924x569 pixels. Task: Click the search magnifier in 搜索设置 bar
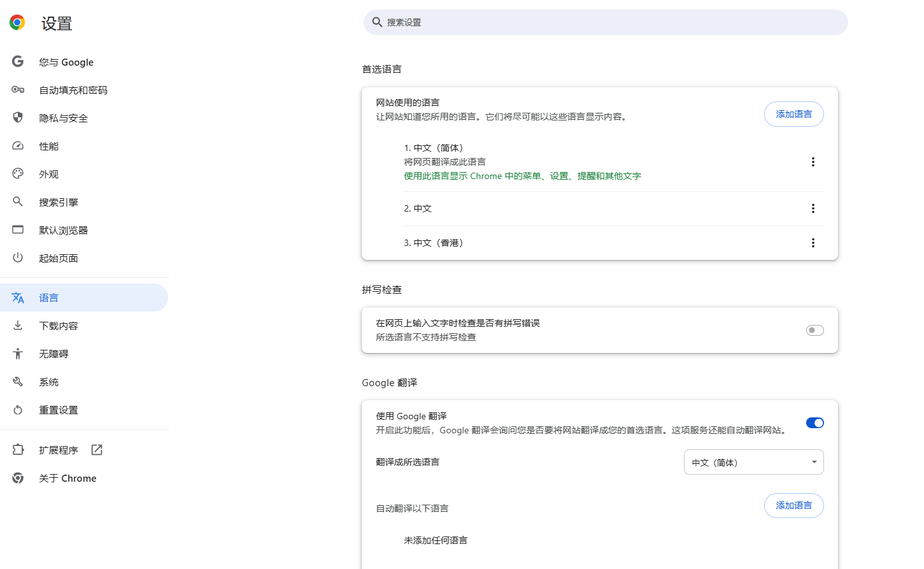[x=377, y=22]
